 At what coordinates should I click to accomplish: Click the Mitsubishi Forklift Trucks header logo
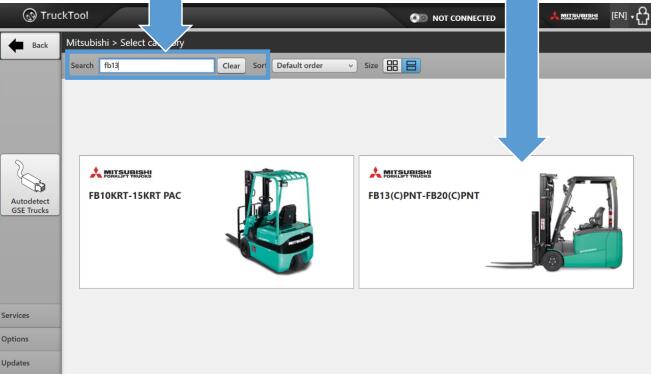click(574, 16)
